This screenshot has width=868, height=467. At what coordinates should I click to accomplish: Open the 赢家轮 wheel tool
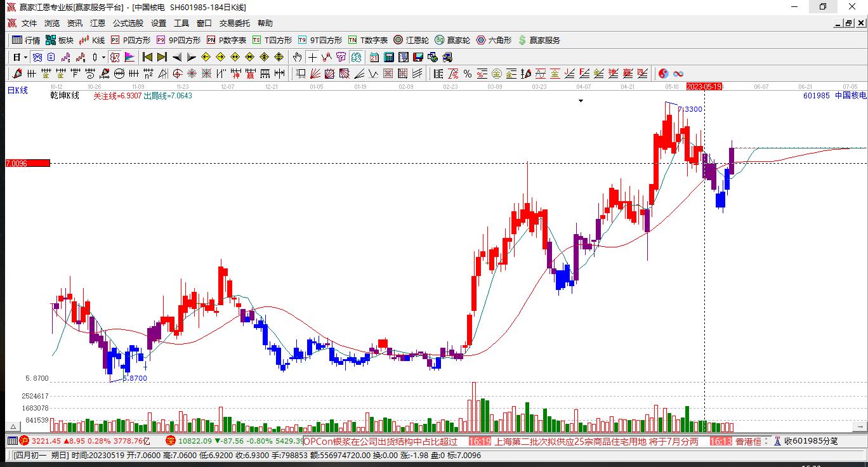tap(452, 40)
